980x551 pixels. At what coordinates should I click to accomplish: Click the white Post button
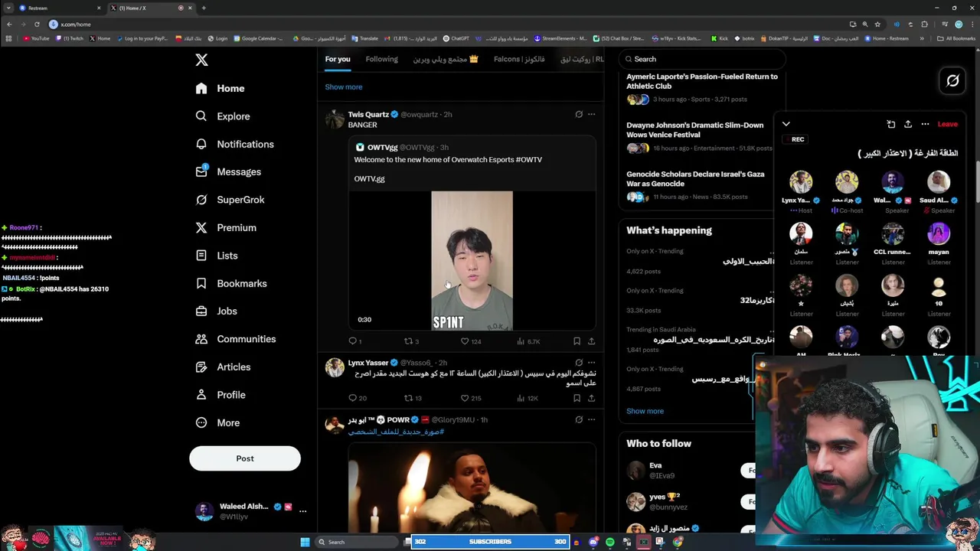point(245,458)
